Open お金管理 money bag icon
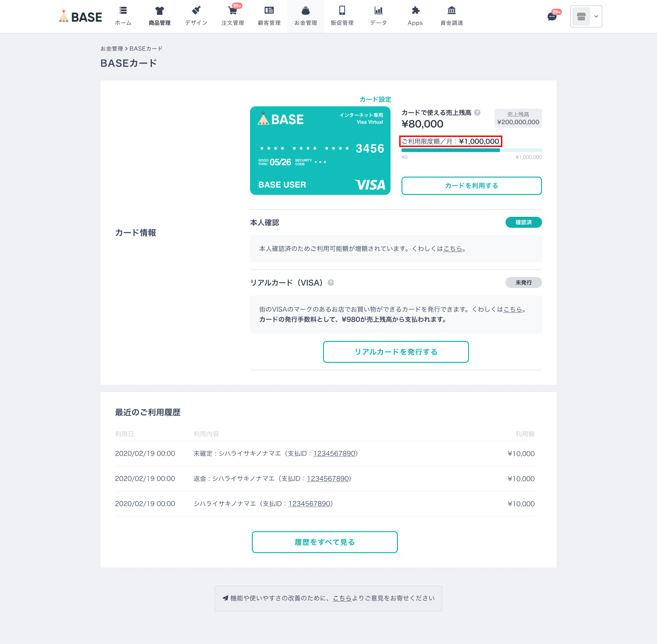Image resolution: width=657 pixels, height=644 pixels. (x=306, y=10)
